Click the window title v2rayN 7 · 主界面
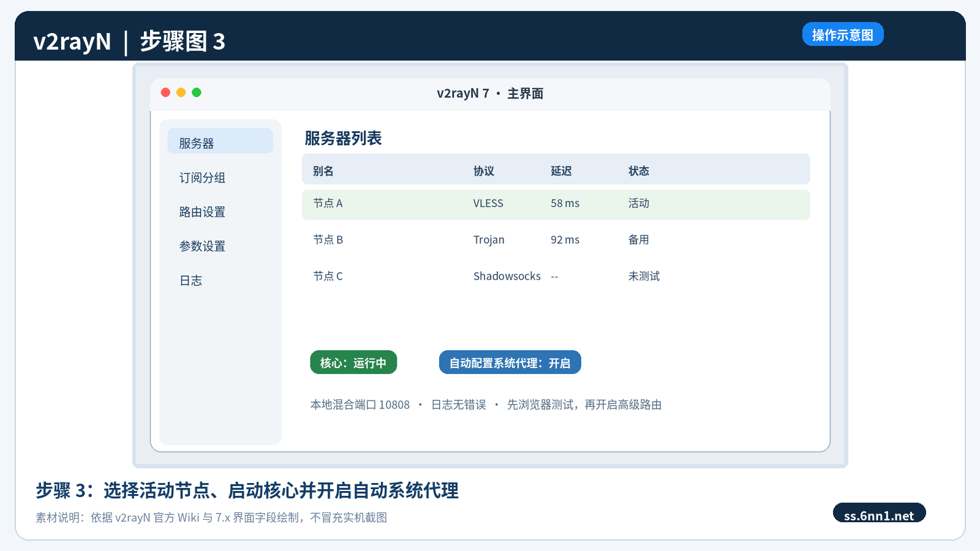 point(490,94)
